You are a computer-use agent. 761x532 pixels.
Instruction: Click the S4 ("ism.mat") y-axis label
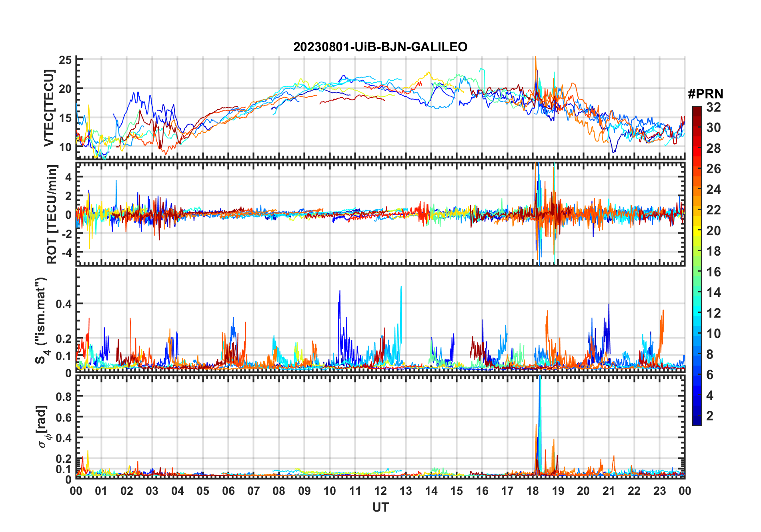point(41,320)
